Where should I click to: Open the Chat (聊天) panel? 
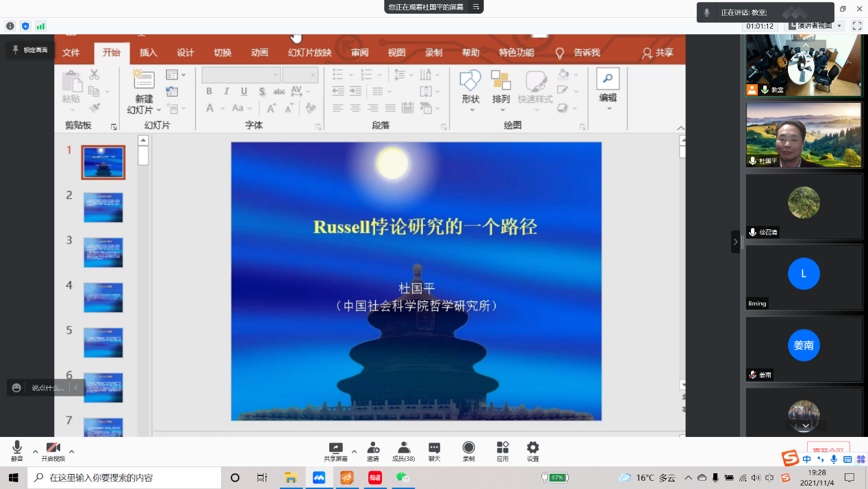click(434, 451)
